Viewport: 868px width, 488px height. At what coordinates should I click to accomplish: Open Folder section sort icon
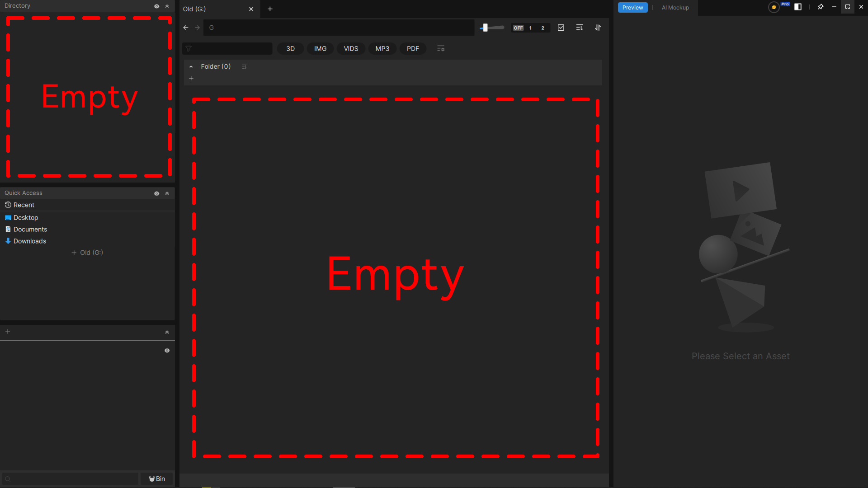(244, 66)
